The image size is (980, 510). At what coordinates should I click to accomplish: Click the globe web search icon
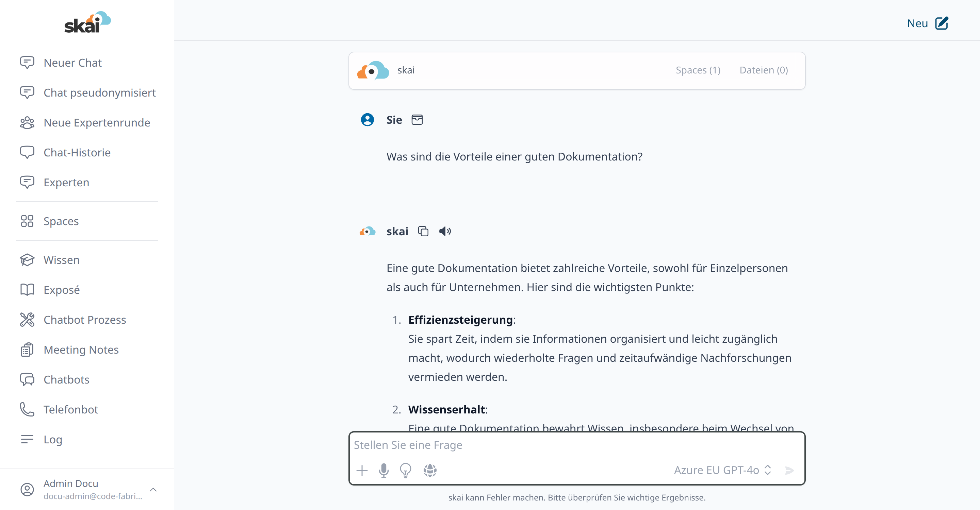430,471
